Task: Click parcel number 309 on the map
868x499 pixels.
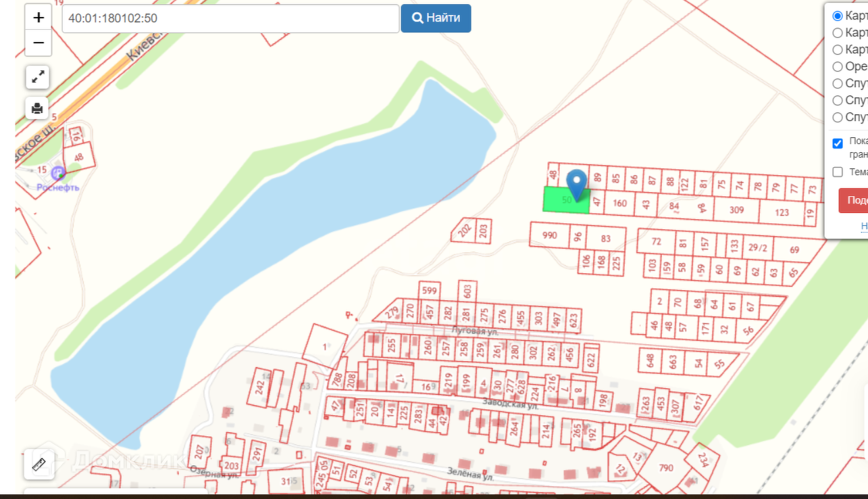Action: (736, 210)
